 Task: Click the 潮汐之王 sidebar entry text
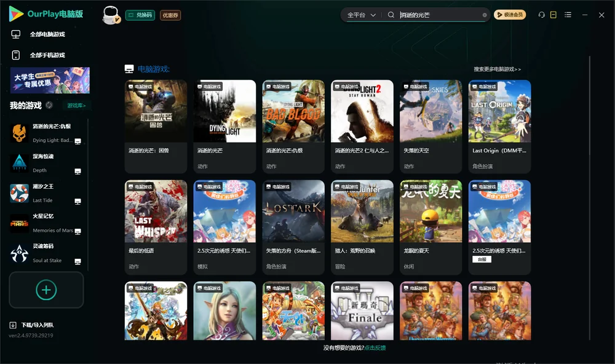[43, 186]
